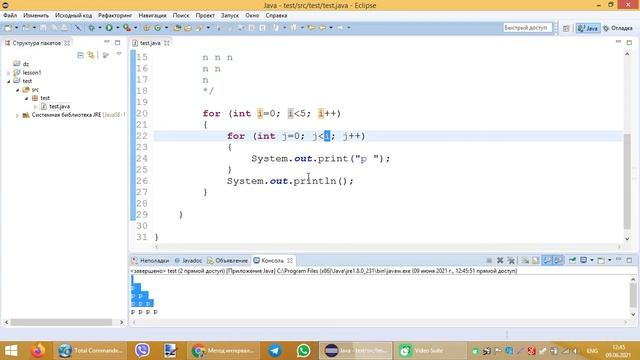Open the Windows Start button
This screenshot has width=640, height=360.
click(x=11, y=351)
